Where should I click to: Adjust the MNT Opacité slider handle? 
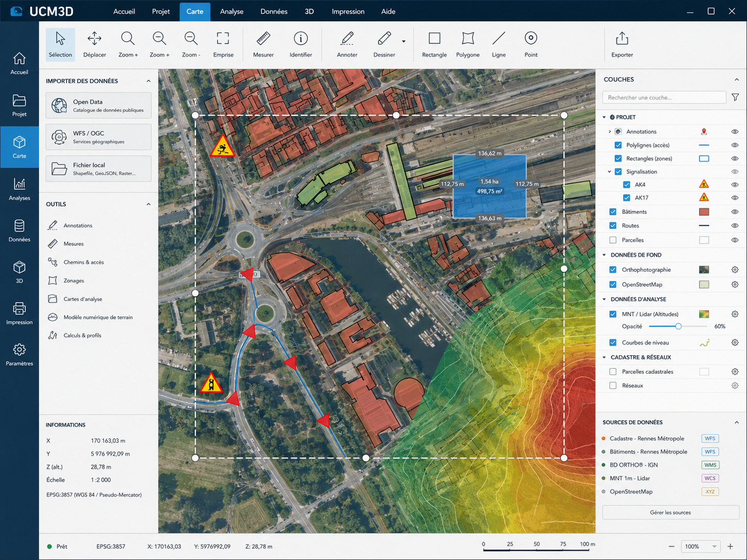tap(678, 326)
